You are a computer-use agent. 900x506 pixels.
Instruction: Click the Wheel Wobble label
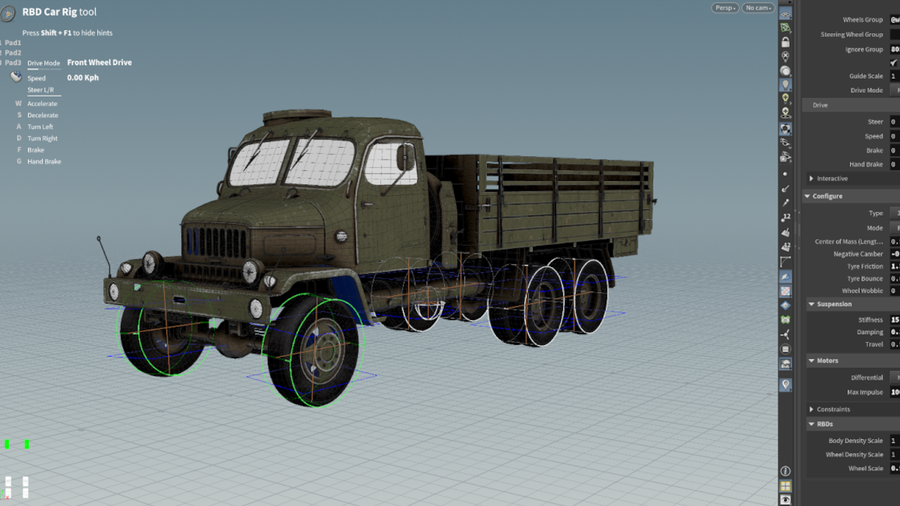click(x=863, y=291)
